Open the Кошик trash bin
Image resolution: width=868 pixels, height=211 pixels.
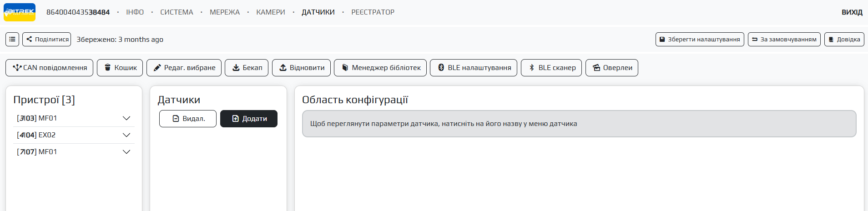(120, 68)
